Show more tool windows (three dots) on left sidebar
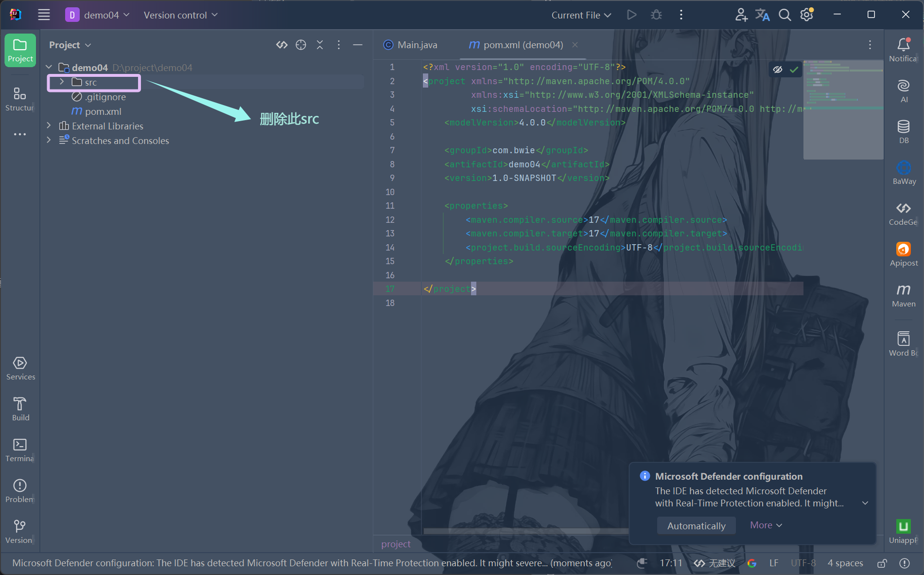This screenshot has width=924, height=575. coord(20,134)
